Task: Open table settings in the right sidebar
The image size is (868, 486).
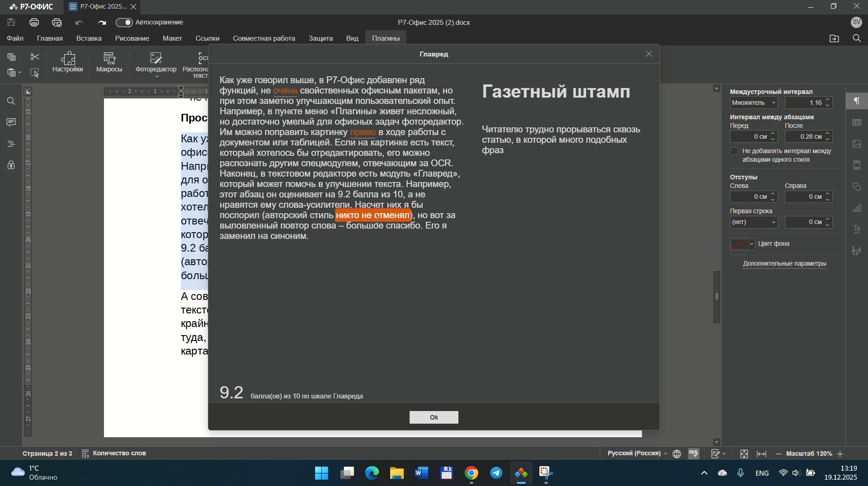Action: pyautogui.click(x=857, y=123)
